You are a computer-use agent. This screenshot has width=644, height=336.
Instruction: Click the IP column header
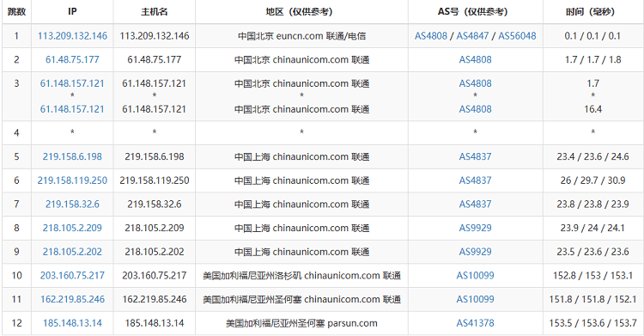click(x=72, y=11)
